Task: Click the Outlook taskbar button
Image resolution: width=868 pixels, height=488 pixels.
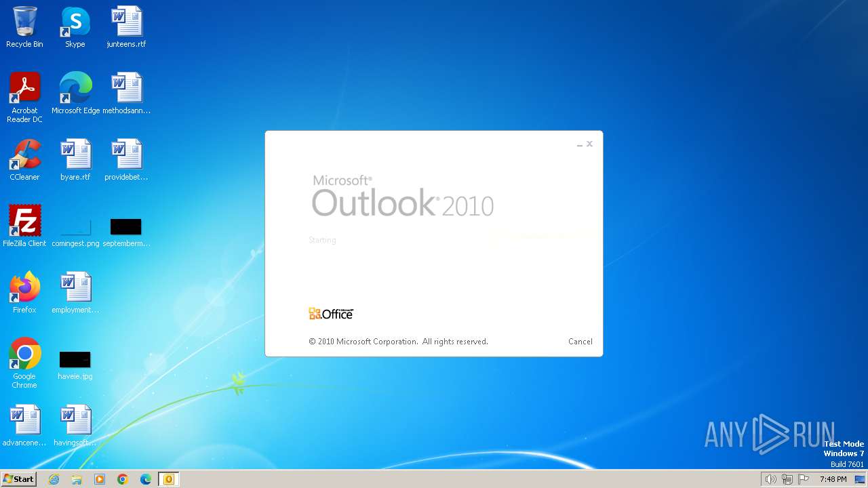Action: [x=169, y=479]
